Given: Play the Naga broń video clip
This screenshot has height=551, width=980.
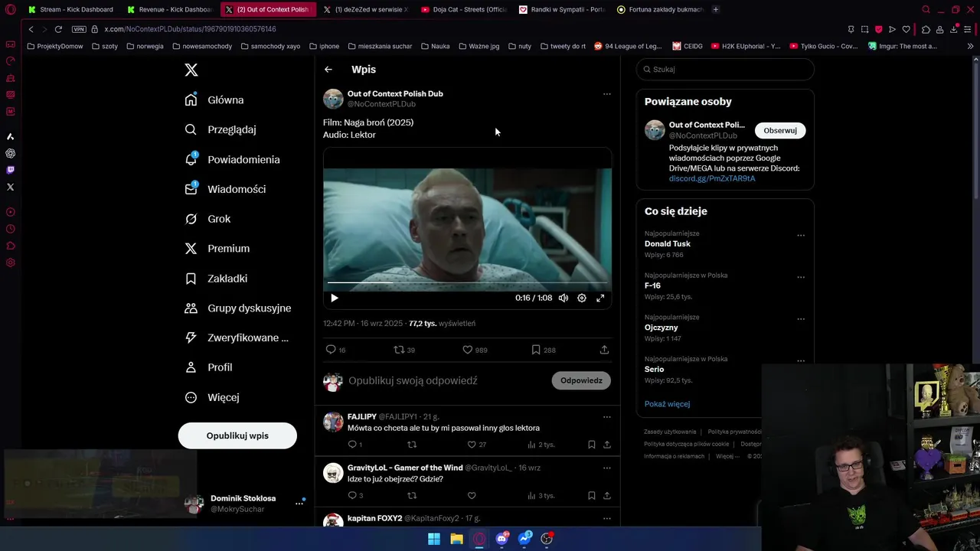Looking at the screenshot, I should click(335, 298).
